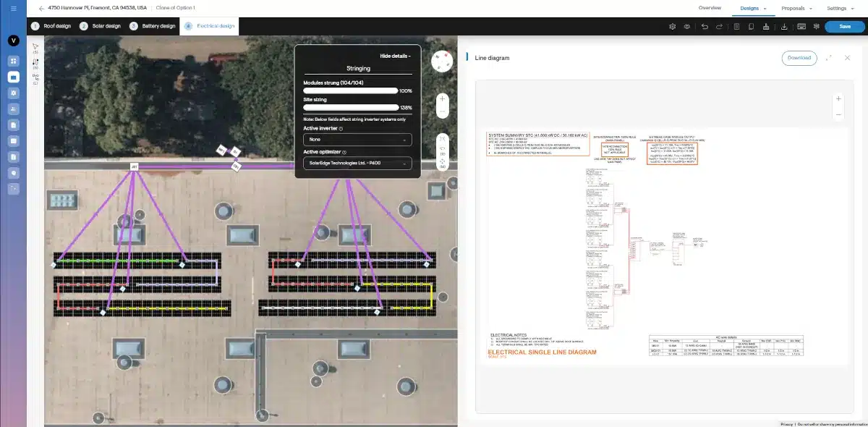Viewport: 868px width, 427px height.
Task: Open the Active optimizer dropdown
Action: [357, 164]
